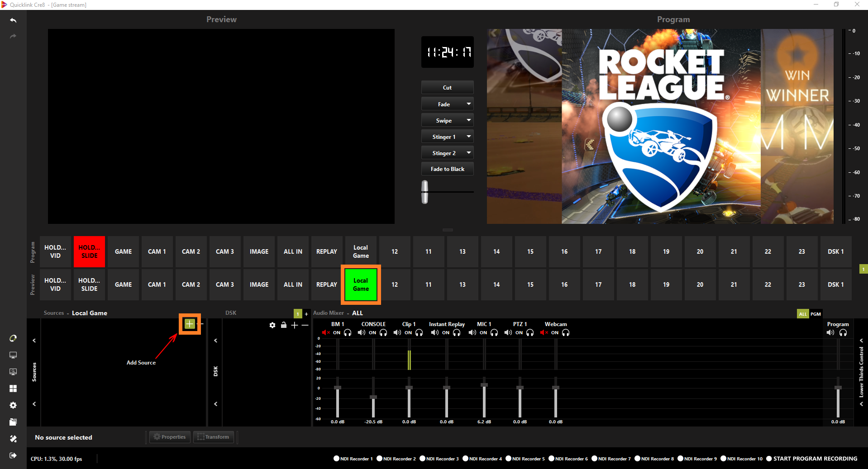Screen dimensions: 868x469
Task: Open the Fade transition dropdown arrow
Action: [x=469, y=104]
